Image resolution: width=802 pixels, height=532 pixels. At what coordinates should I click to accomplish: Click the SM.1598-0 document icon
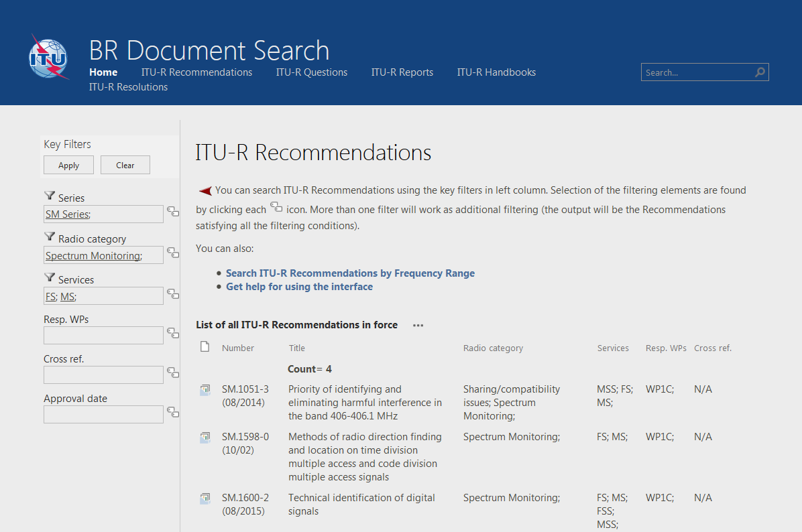click(x=205, y=438)
